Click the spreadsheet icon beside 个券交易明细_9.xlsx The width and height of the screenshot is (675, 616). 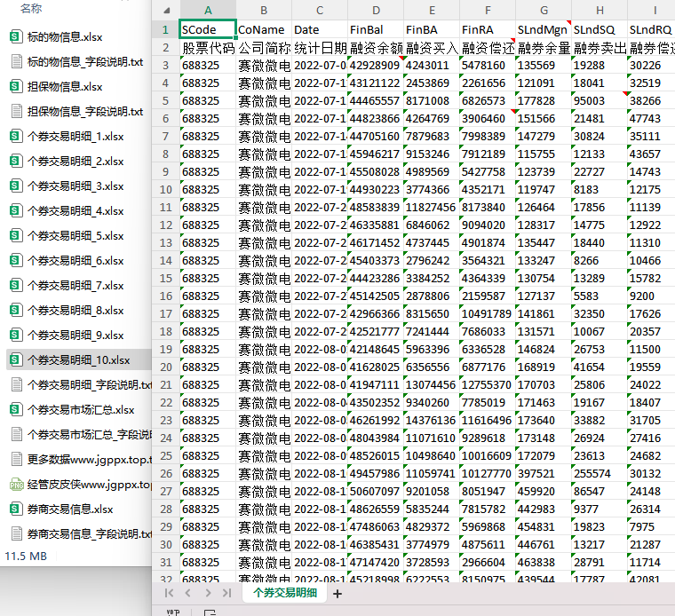coord(16,335)
